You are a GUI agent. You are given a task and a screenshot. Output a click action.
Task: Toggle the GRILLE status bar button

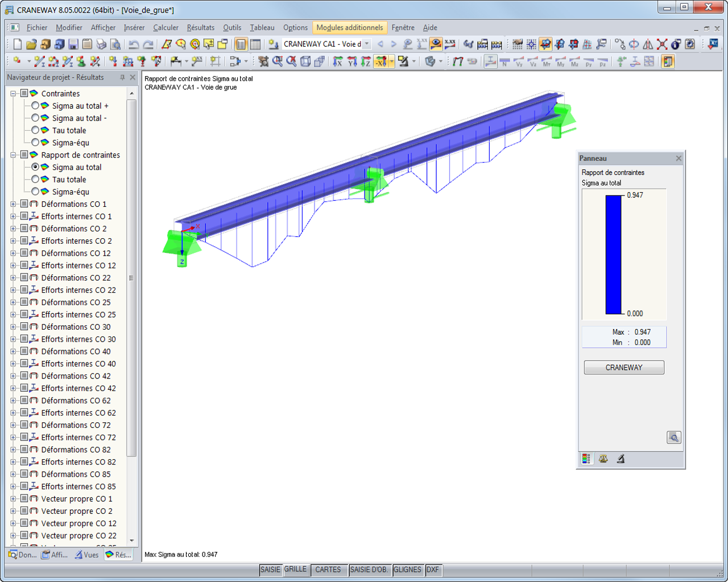pyautogui.click(x=296, y=569)
